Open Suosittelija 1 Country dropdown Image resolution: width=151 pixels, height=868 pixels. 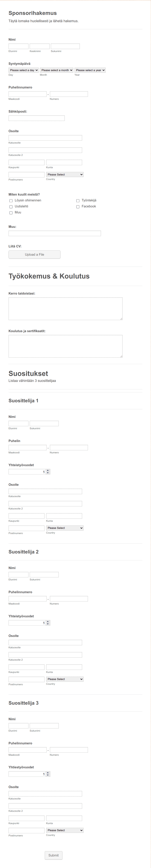click(65, 528)
